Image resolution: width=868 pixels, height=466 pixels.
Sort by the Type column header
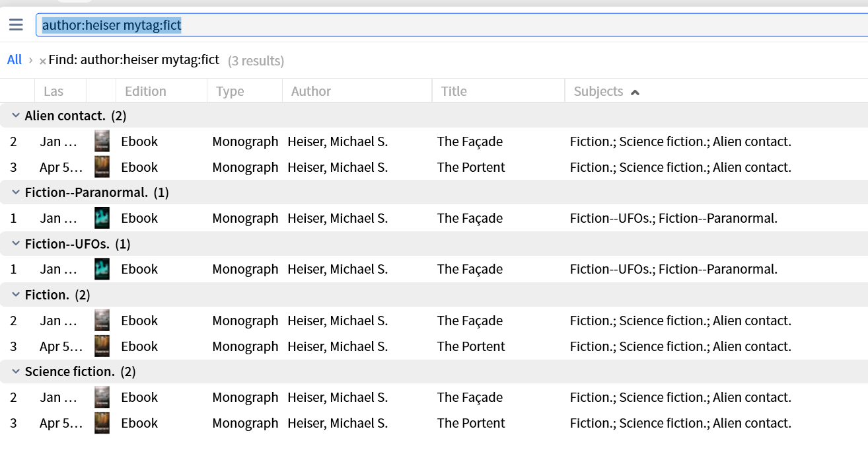coord(230,91)
